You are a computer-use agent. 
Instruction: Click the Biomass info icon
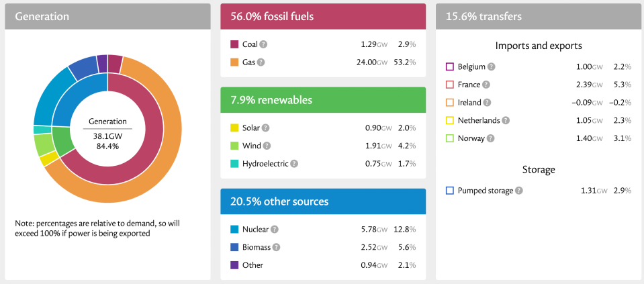click(277, 247)
